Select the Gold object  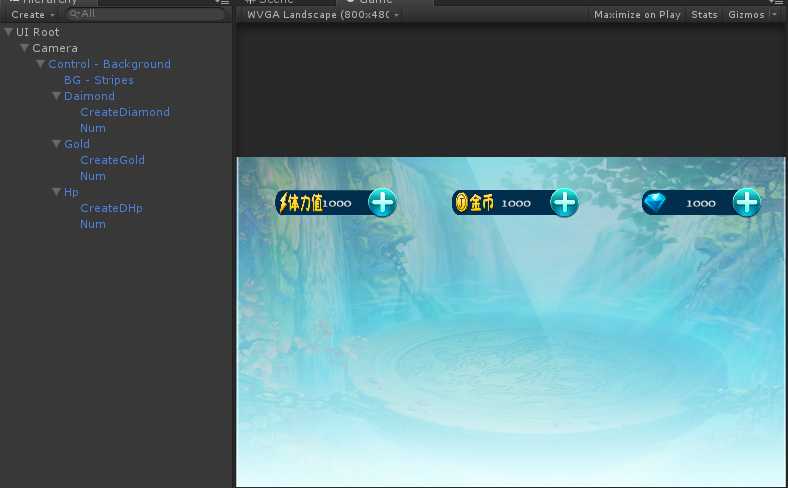pos(76,144)
